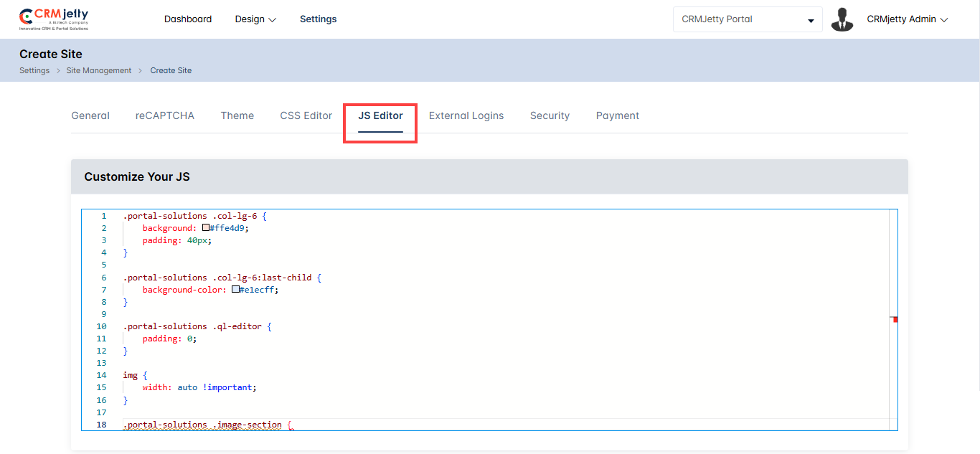Select the JS Editor tab

[x=380, y=115]
